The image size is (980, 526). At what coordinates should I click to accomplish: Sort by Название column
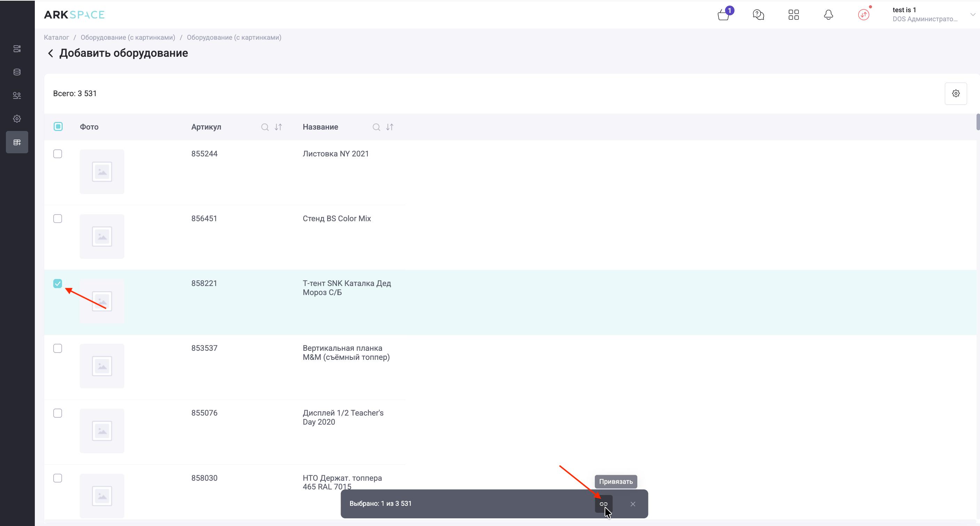tap(390, 127)
